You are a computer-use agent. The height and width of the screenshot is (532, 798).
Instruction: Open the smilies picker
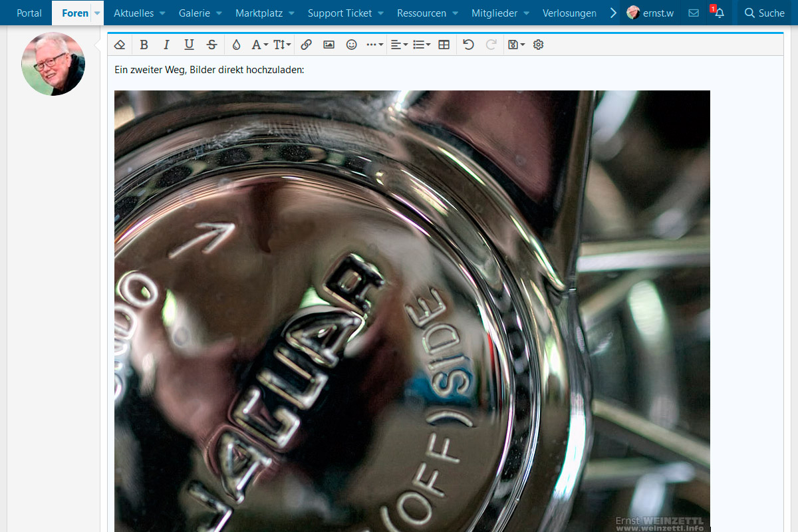(x=352, y=45)
